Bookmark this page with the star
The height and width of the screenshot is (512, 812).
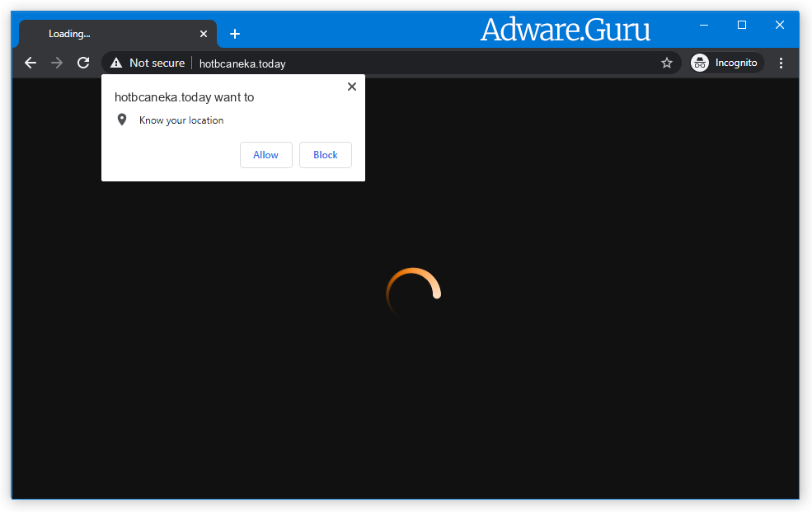667,63
